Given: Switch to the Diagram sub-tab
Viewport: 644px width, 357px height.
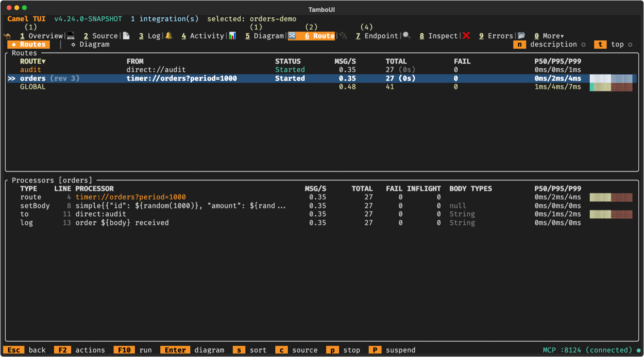Looking at the screenshot, I should click(90, 44).
